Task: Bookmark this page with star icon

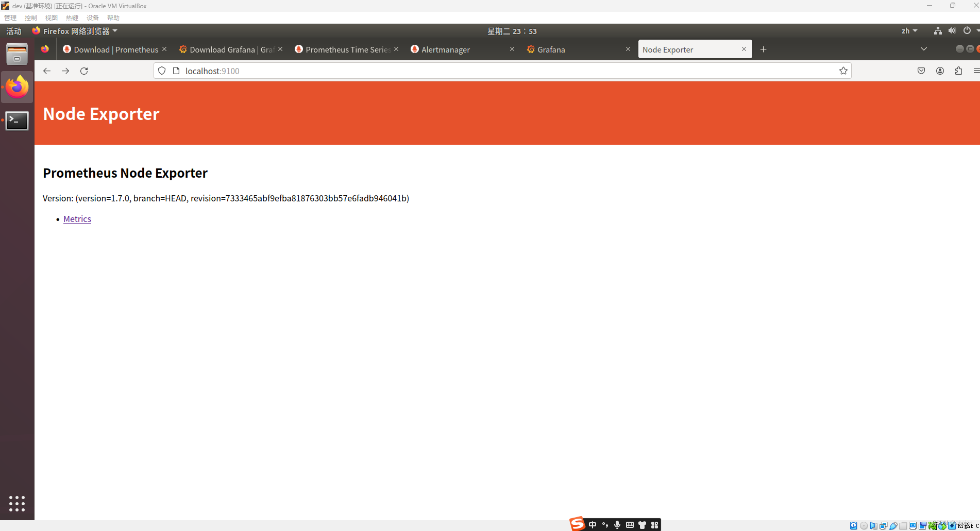Action: tap(843, 71)
